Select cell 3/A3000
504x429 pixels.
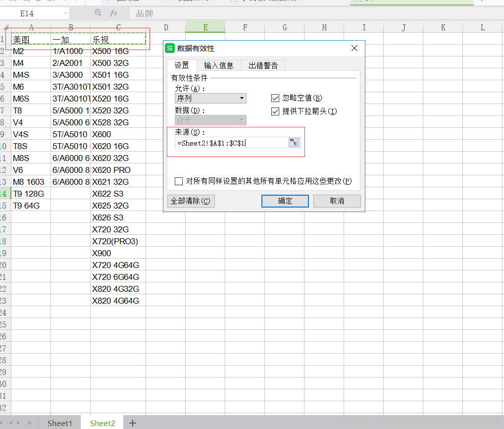[70, 75]
